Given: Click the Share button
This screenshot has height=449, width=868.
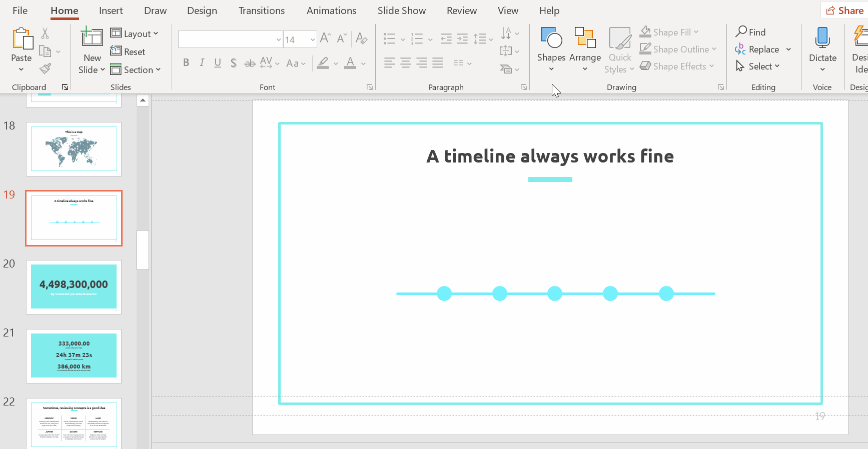Looking at the screenshot, I should coord(844,10).
